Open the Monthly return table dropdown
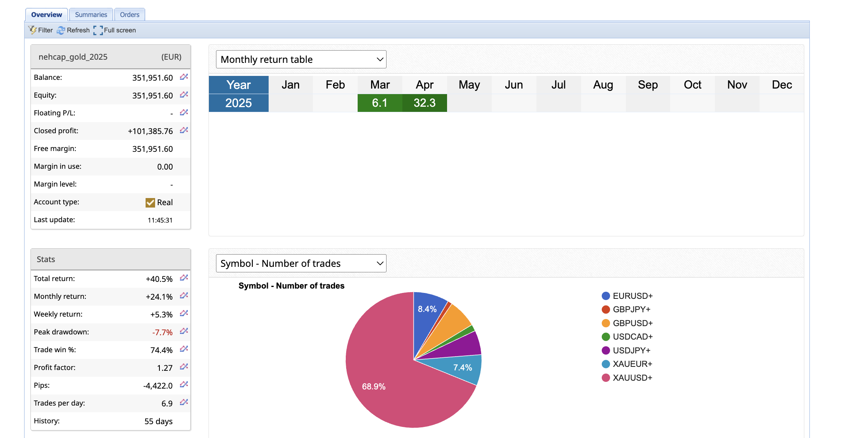 click(301, 59)
